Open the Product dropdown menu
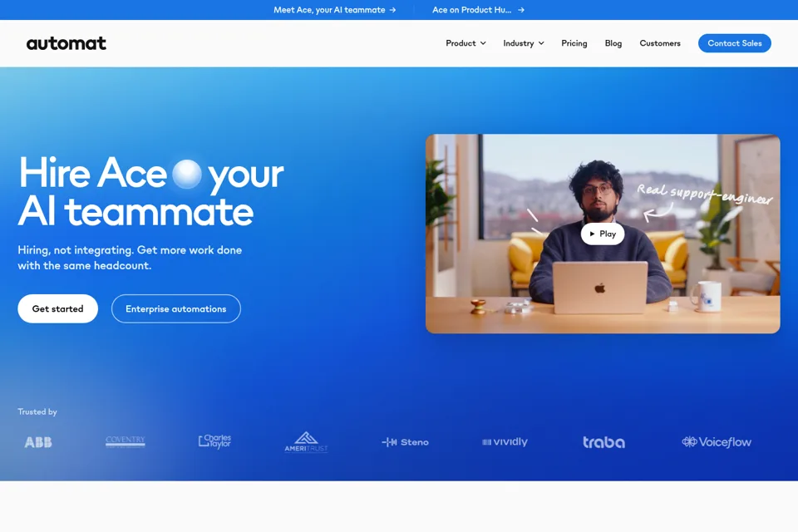Screen dimensions: 798x532 point(465,43)
